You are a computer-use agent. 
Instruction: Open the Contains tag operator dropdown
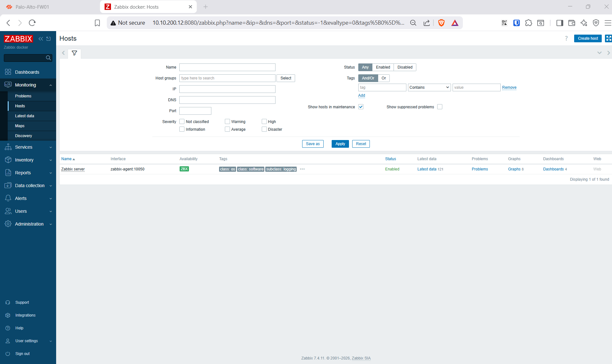pos(429,87)
